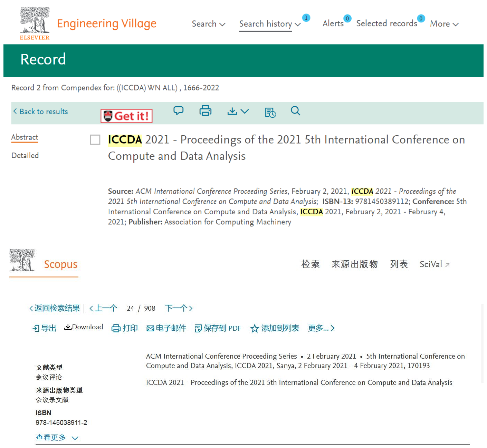This screenshot has height=448, width=487.
Task: Click the 打印 print button
Action: point(124,328)
